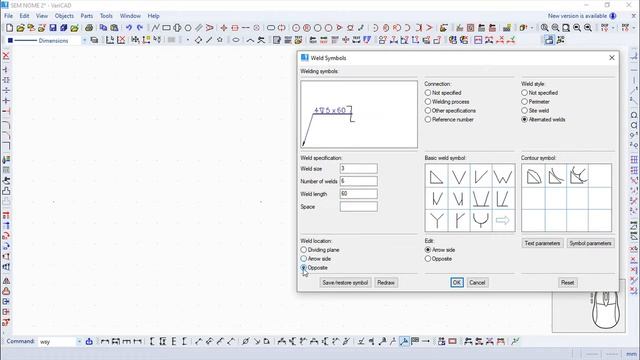
Task: Click the Weld length input field
Action: (x=358, y=194)
